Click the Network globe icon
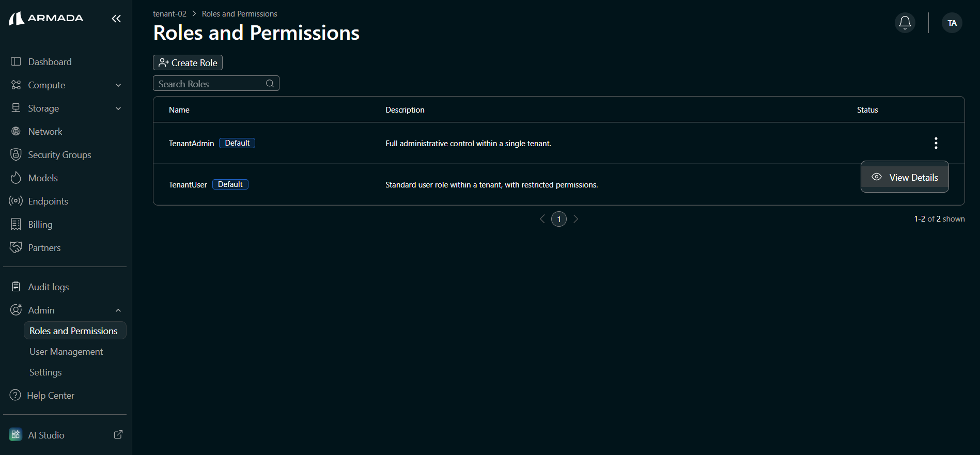This screenshot has height=455, width=980. 16,131
